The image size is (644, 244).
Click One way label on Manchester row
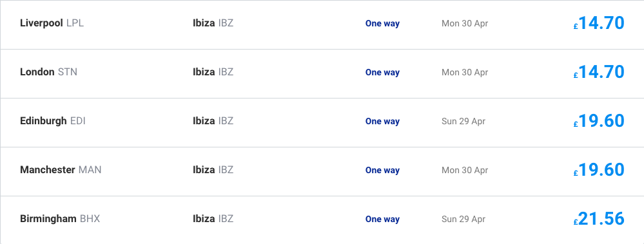(382, 170)
